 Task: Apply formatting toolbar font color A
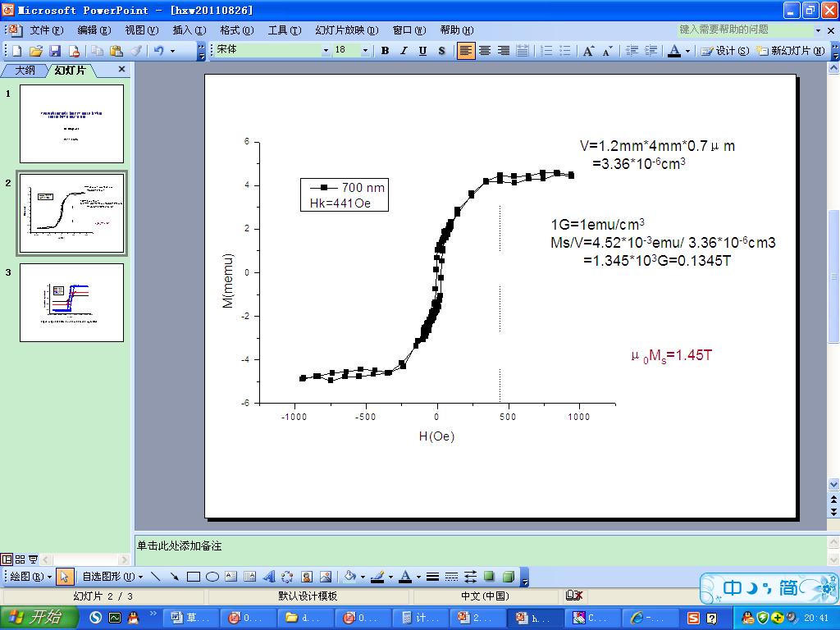point(674,51)
